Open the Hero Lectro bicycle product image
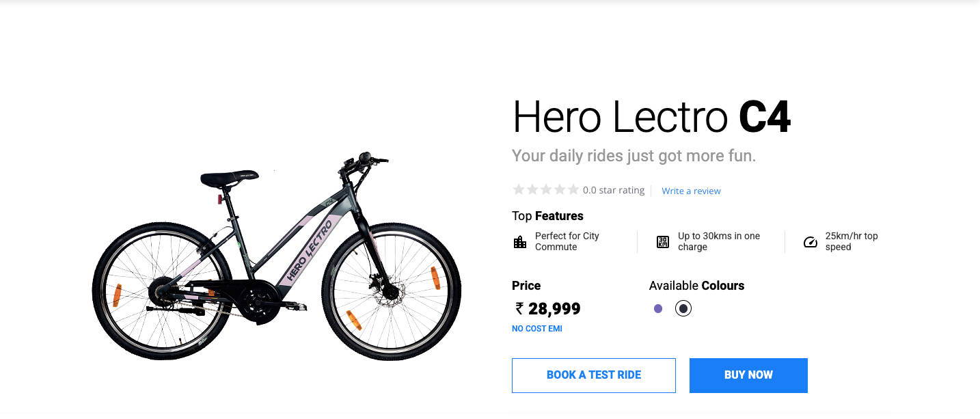 point(277,260)
